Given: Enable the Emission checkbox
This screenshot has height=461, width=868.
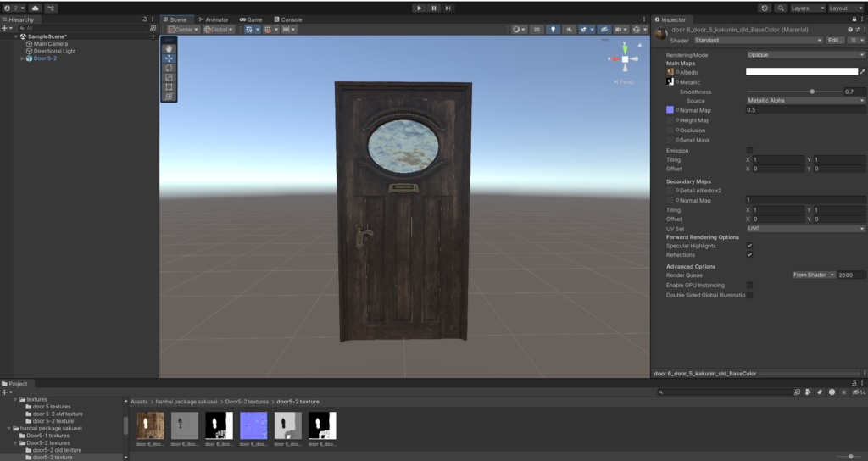Looking at the screenshot, I should 749,151.
